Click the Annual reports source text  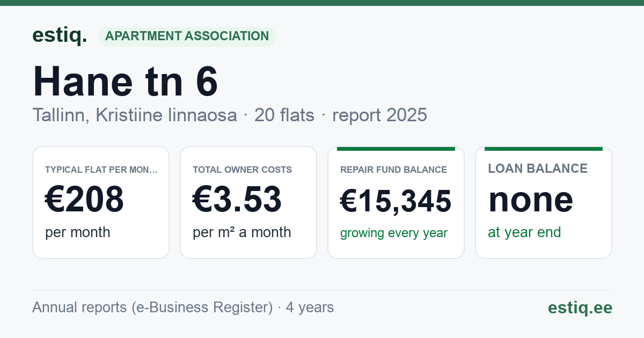click(183, 307)
